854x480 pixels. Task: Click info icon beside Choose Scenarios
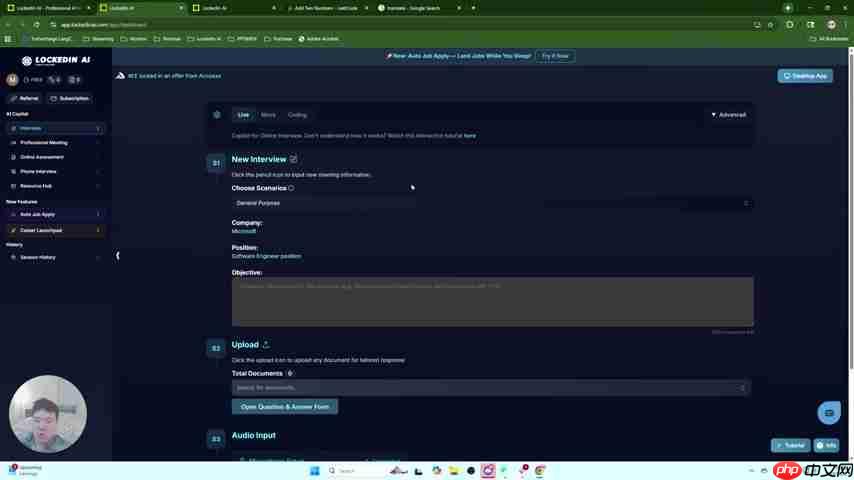tap(291, 188)
